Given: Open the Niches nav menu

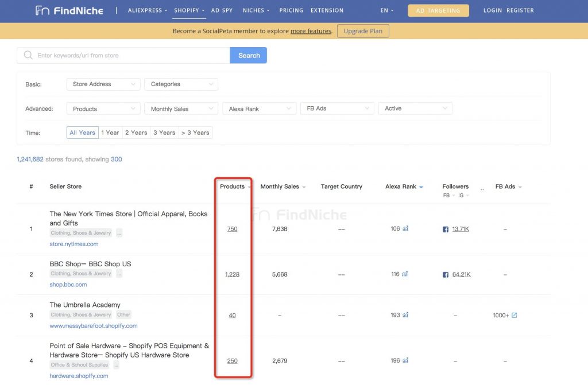Looking at the screenshot, I should coord(256,10).
